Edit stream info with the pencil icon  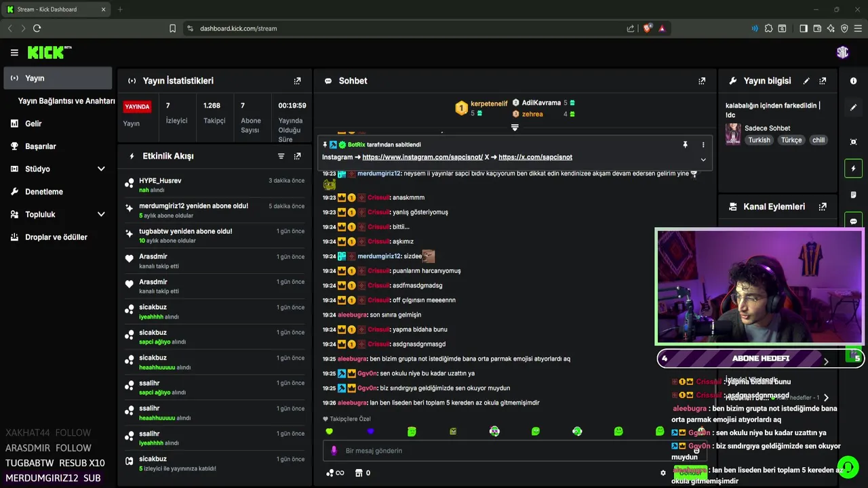pos(806,81)
